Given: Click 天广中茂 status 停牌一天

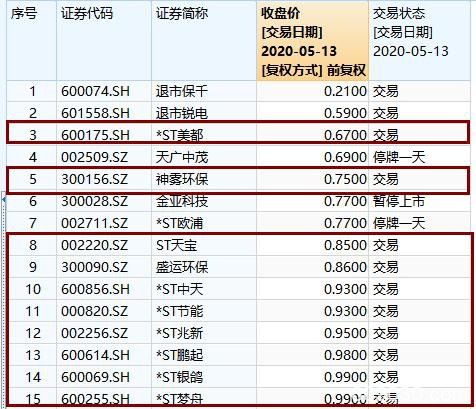Looking at the screenshot, I should (x=399, y=157).
